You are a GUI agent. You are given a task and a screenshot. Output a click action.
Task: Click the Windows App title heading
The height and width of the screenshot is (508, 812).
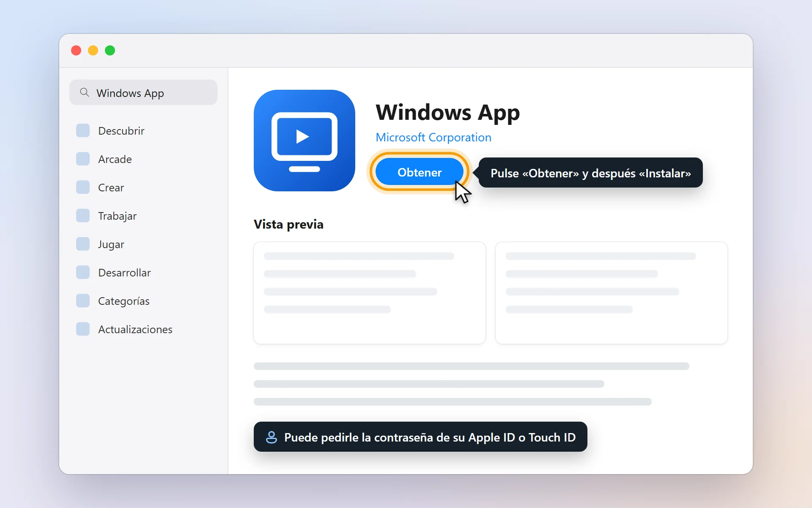447,113
